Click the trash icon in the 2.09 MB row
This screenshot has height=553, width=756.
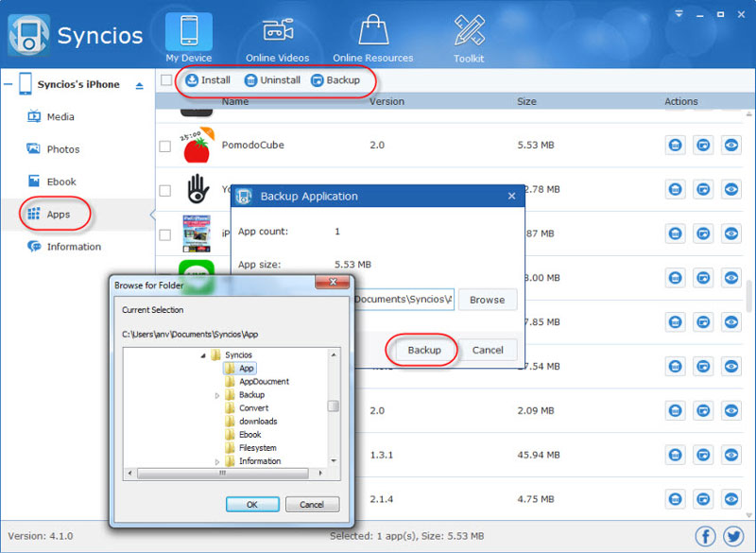pos(676,410)
